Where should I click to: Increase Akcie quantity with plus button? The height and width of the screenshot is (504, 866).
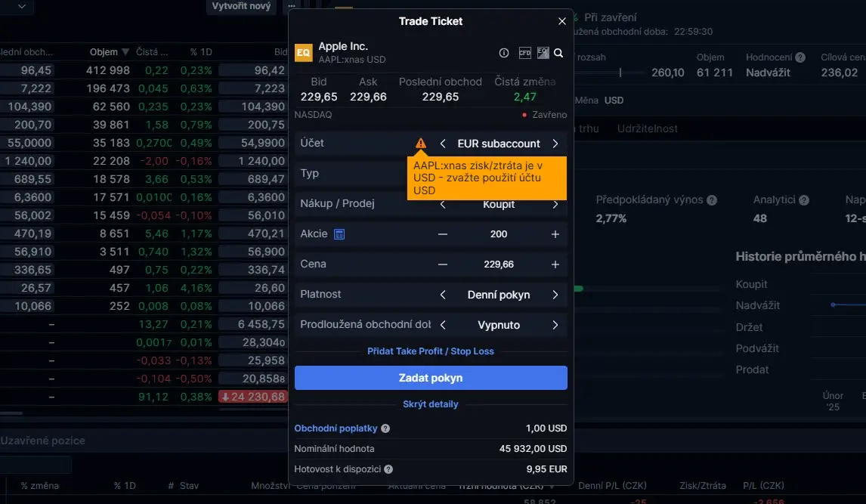point(555,234)
